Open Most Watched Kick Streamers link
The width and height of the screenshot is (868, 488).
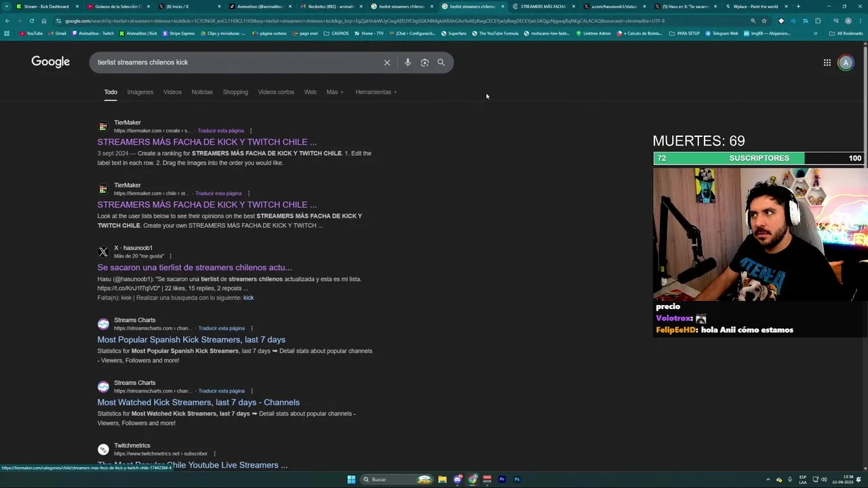click(198, 403)
